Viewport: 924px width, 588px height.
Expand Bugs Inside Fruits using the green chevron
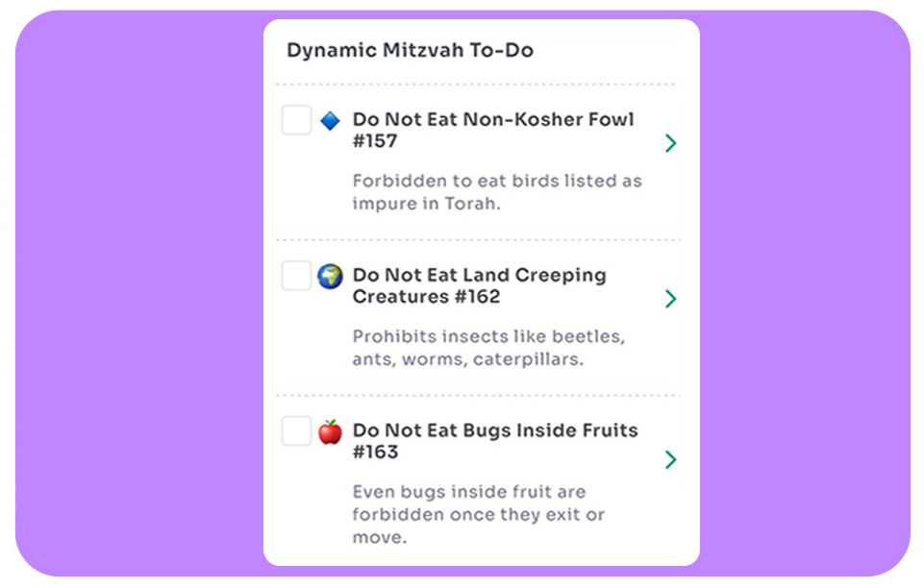pyautogui.click(x=670, y=460)
